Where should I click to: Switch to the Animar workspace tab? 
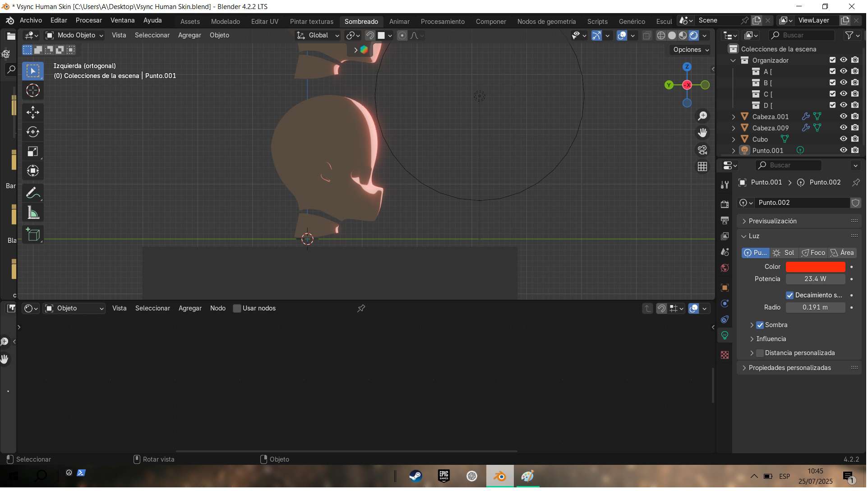(x=400, y=22)
